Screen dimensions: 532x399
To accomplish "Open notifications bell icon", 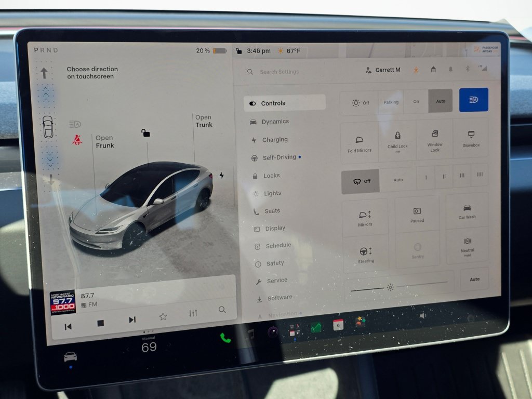I will pos(450,69).
